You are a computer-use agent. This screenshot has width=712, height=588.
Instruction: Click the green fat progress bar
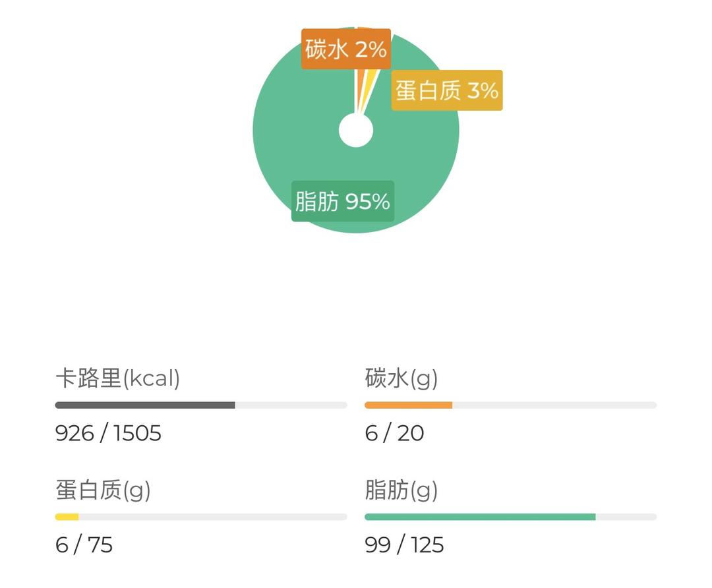[481, 517]
